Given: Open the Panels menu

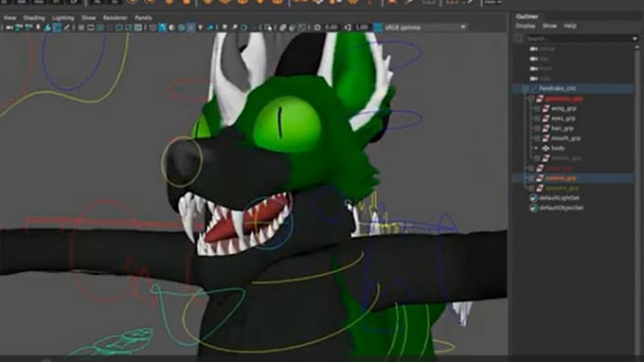Looking at the screenshot, I should tap(143, 18).
